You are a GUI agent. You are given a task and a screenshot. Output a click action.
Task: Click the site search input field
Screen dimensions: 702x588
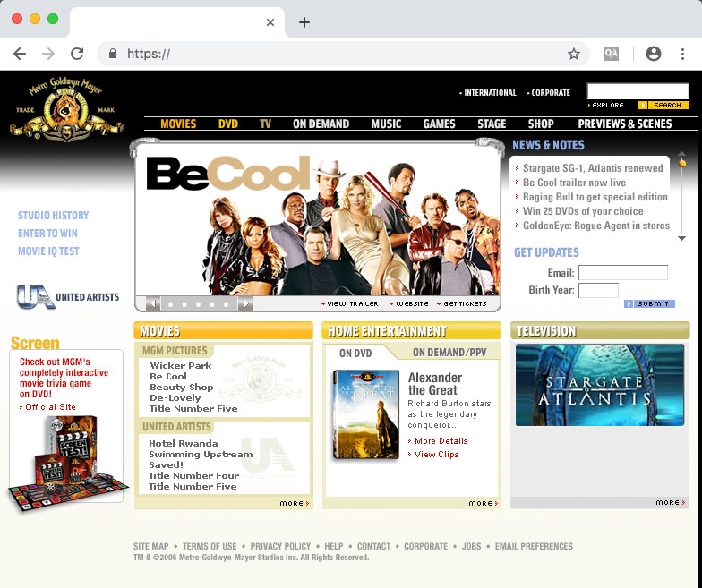(638, 91)
